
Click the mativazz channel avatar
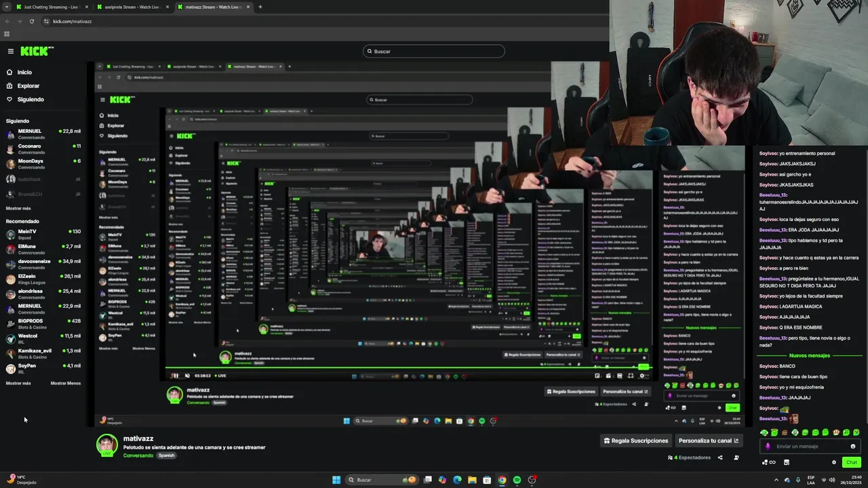106,445
